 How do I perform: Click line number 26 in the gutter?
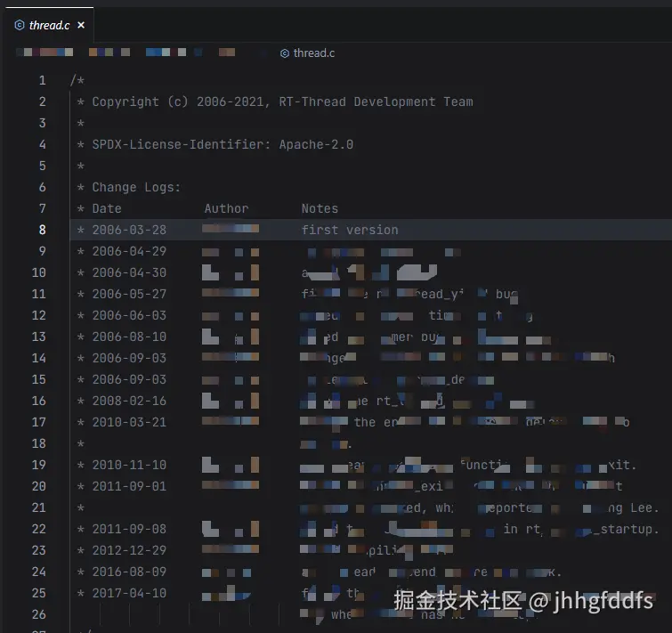pyautogui.click(x=38, y=614)
